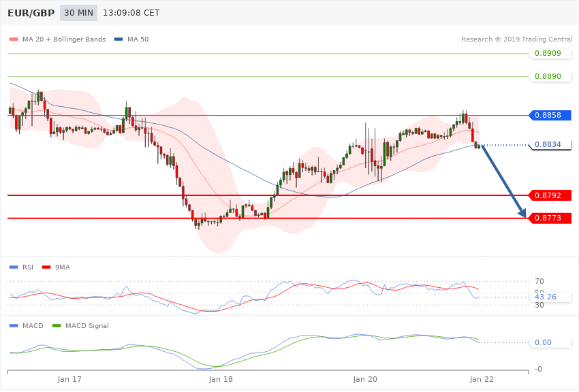Screen dimensions: 579x392
Task: Click the RSI legend label
Action: tap(28, 267)
